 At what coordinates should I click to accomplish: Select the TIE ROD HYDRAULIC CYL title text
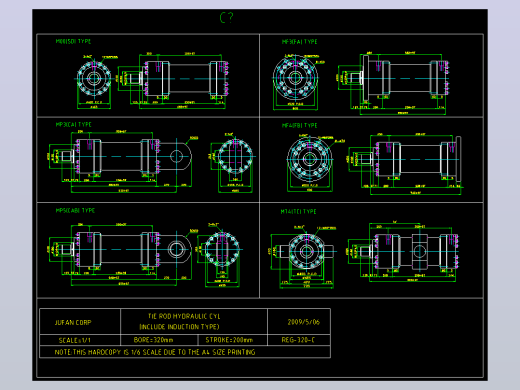click(184, 316)
